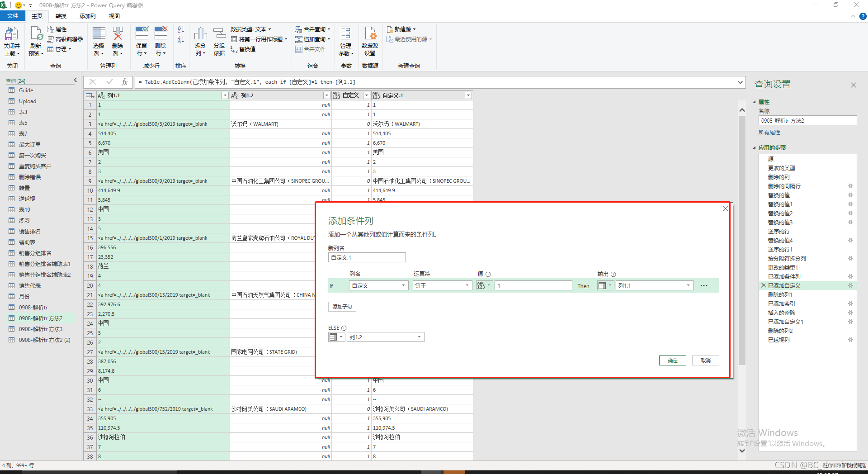This screenshot has height=474, width=868.
Task: Click the Remove Columns (删除列) icon
Action: click(x=118, y=34)
